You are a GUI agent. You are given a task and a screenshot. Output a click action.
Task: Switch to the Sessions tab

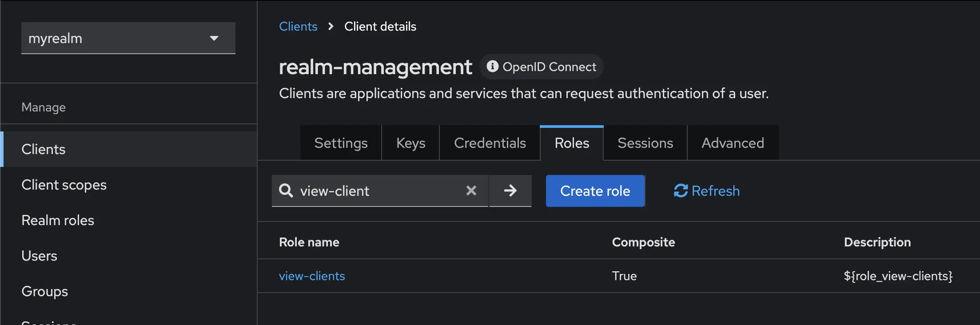645,143
